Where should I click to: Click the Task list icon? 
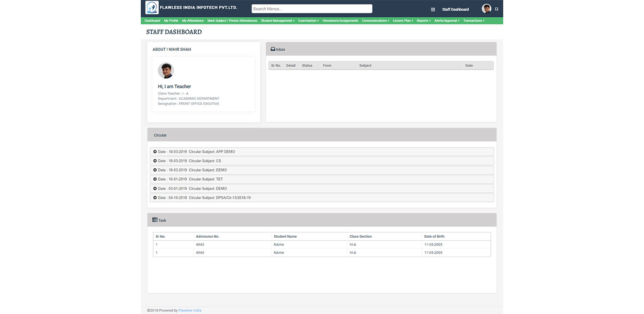point(155,220)
